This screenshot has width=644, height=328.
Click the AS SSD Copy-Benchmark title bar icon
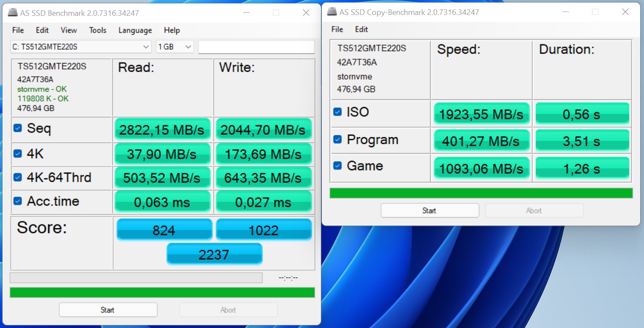[x=332, y=12]
